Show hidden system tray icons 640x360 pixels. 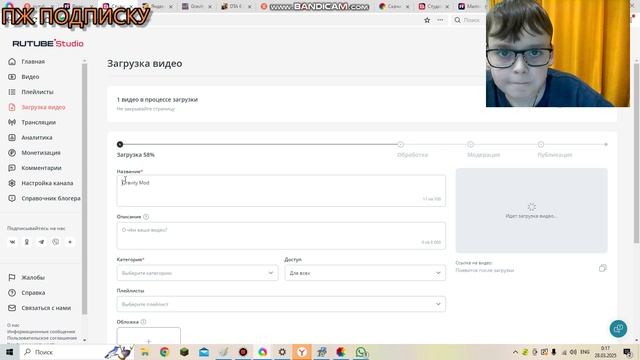(x=515, y=352)
